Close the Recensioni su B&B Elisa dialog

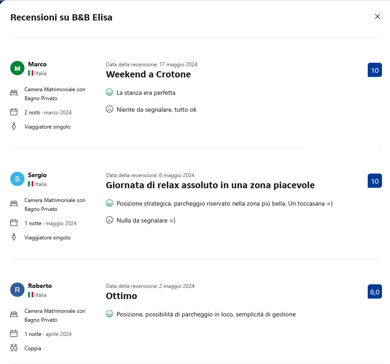coord(377,16)
